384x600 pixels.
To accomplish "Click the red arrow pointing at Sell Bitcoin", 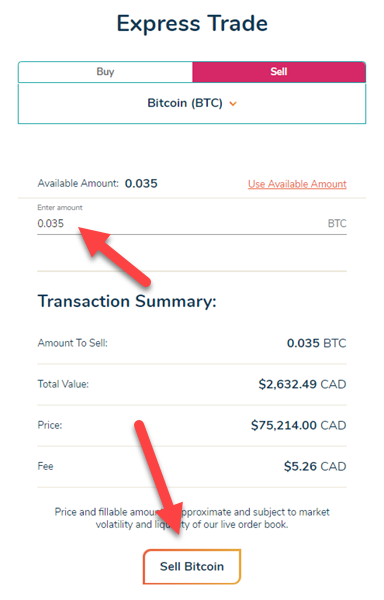I will point(158,478).
